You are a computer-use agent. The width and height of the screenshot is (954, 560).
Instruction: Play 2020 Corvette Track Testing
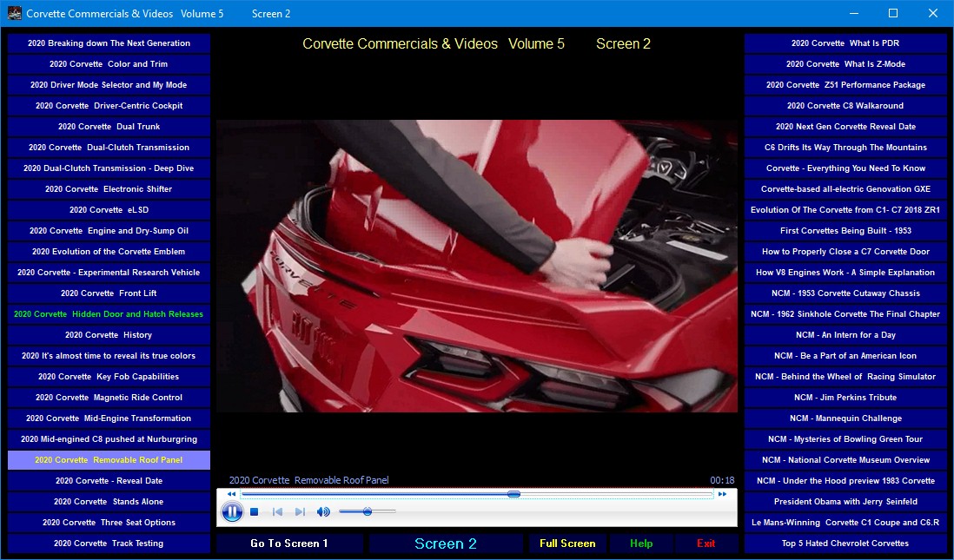pos(109,544)
